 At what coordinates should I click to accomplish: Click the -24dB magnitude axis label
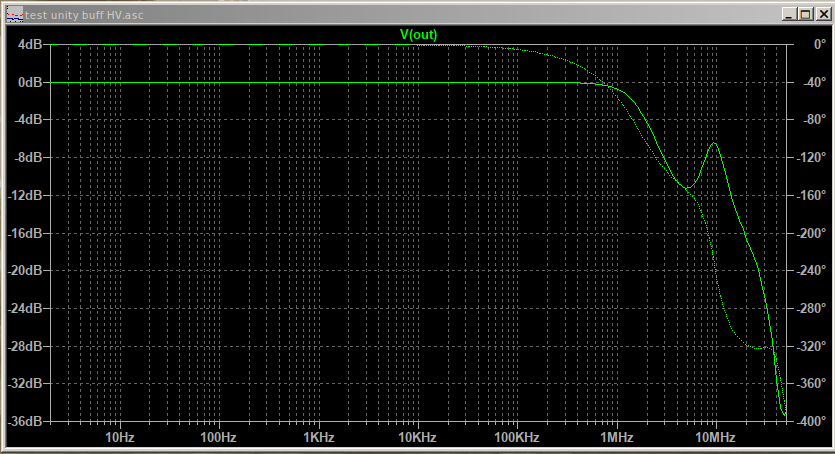click(x=24, y=308)
